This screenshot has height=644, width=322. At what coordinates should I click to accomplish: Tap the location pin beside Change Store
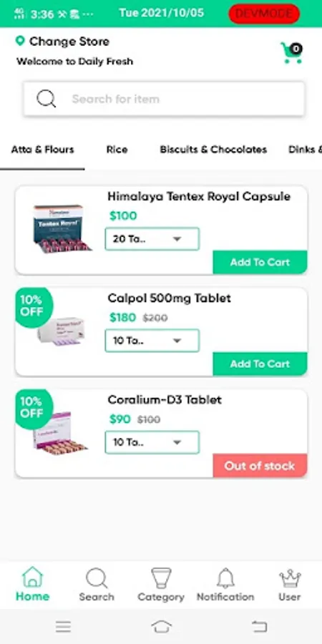[20, 41]
